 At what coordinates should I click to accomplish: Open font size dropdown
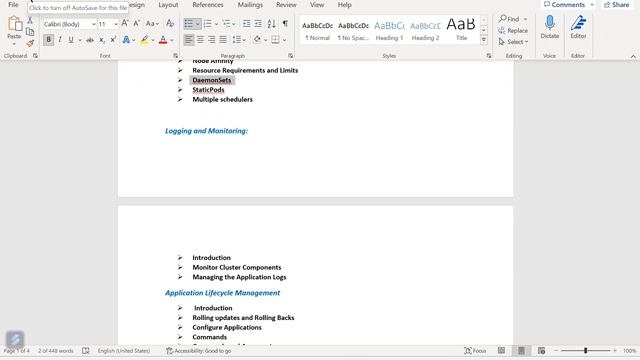116,24
